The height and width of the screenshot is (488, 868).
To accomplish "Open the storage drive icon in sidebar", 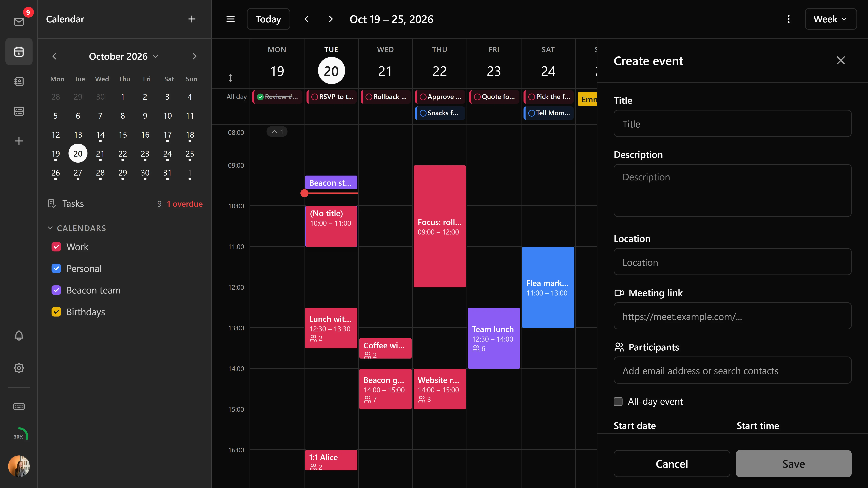I will tap(19, 111).
